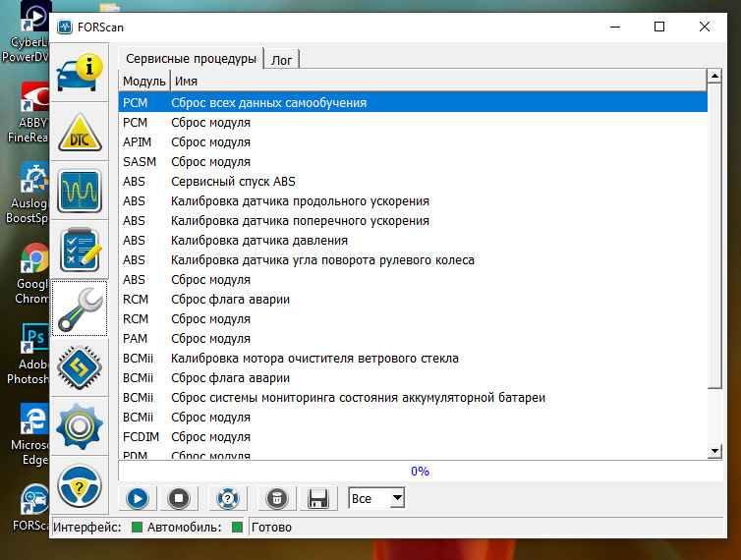
Task: Select 'Калибровка датчика угла поворота рулевого колеса'
Action: point(413,260)
